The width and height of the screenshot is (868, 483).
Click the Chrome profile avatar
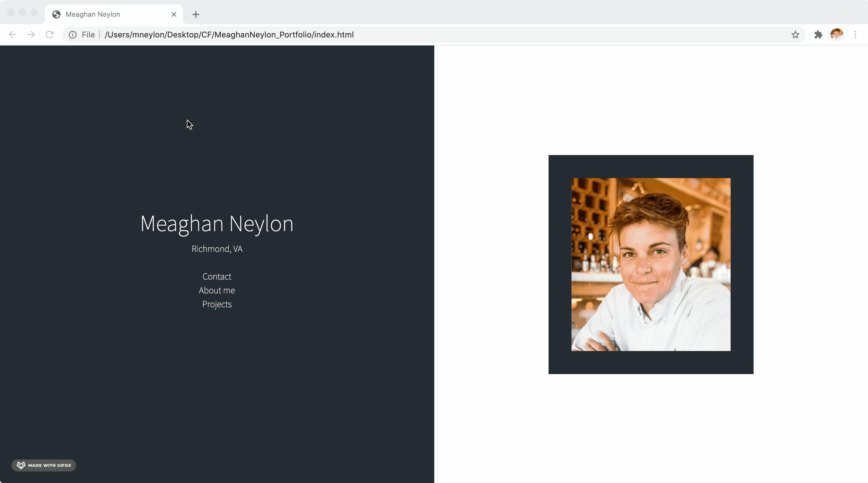tap(837, 34)
